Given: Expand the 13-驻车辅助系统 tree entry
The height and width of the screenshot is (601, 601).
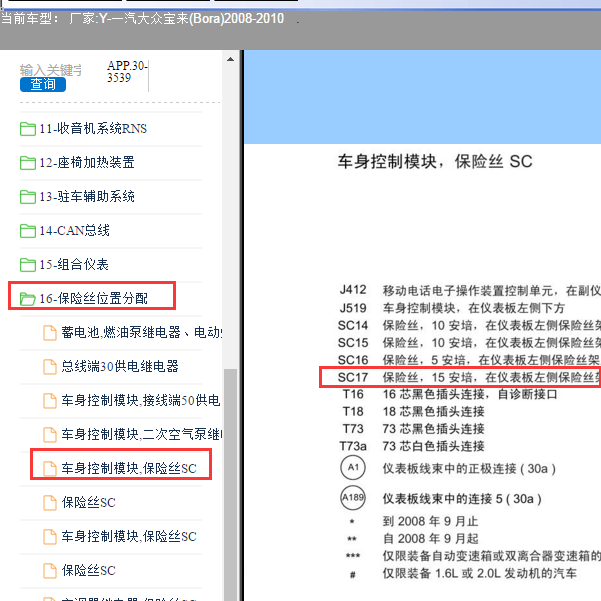Looking at the screenshot, I should click(87, 197).
